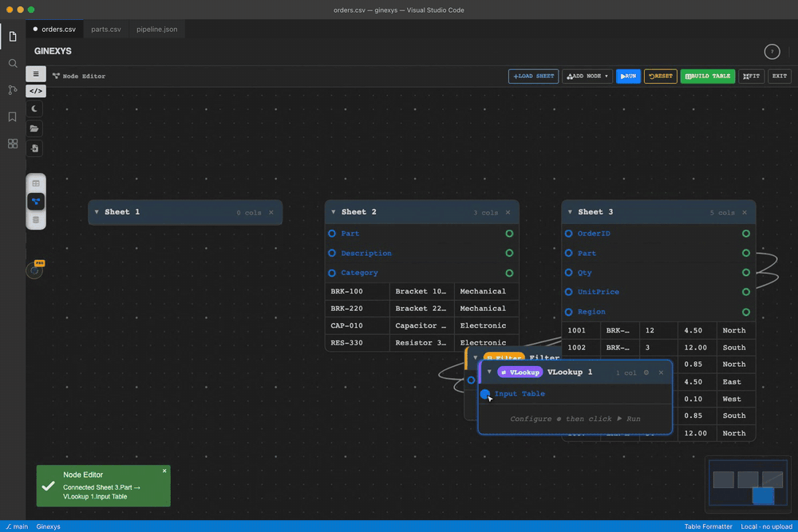
Task: Click the import file icon
Action: pos(34,148)
